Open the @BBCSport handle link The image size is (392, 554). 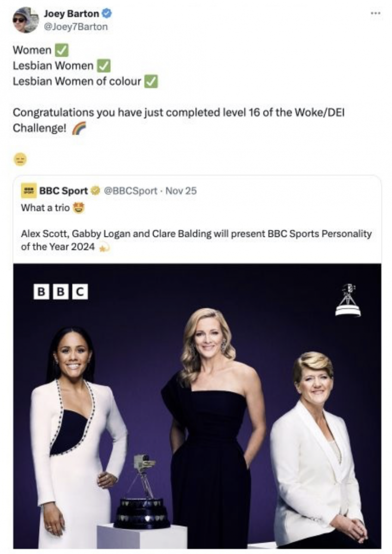[x=130, y=191]
